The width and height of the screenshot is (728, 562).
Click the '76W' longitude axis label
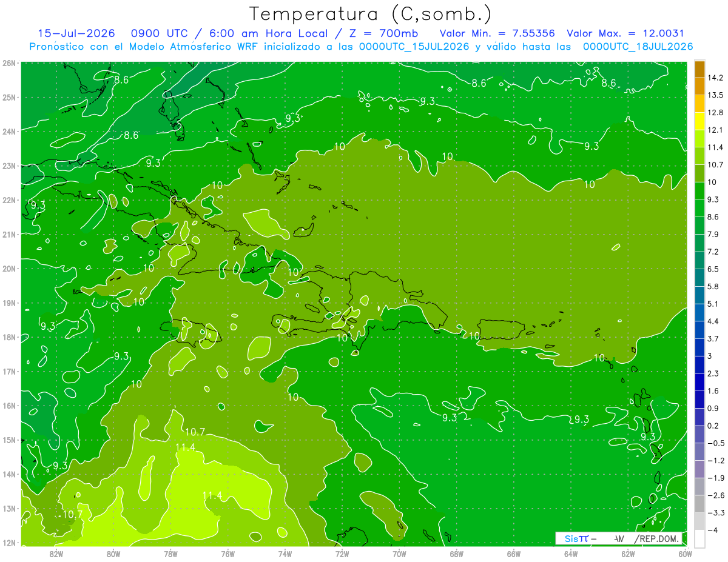click(228, 554)
